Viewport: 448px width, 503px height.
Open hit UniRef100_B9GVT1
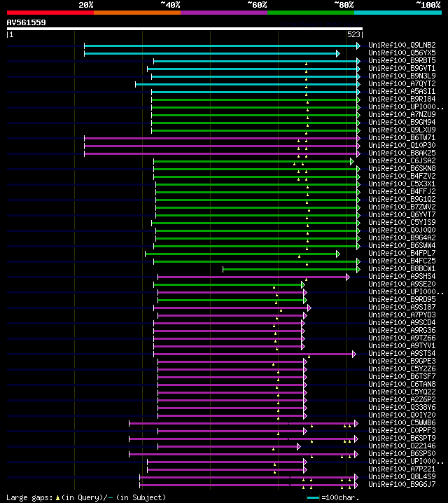click(x=402, y=68)
